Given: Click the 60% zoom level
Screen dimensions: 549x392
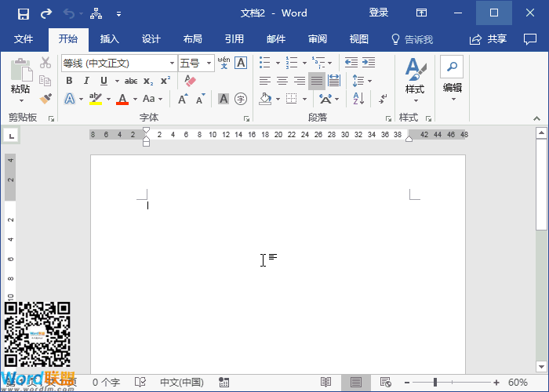Looking at the screenshot, I should [518, 383].
